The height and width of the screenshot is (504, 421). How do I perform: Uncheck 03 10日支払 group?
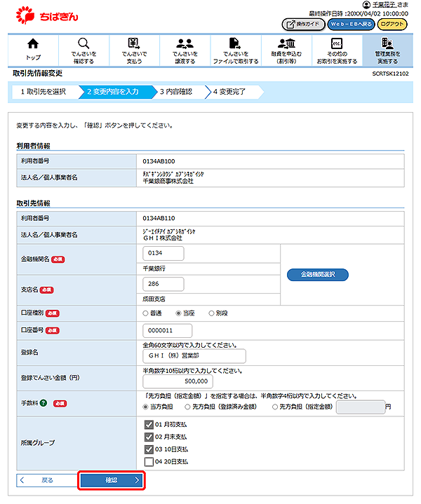149,449
